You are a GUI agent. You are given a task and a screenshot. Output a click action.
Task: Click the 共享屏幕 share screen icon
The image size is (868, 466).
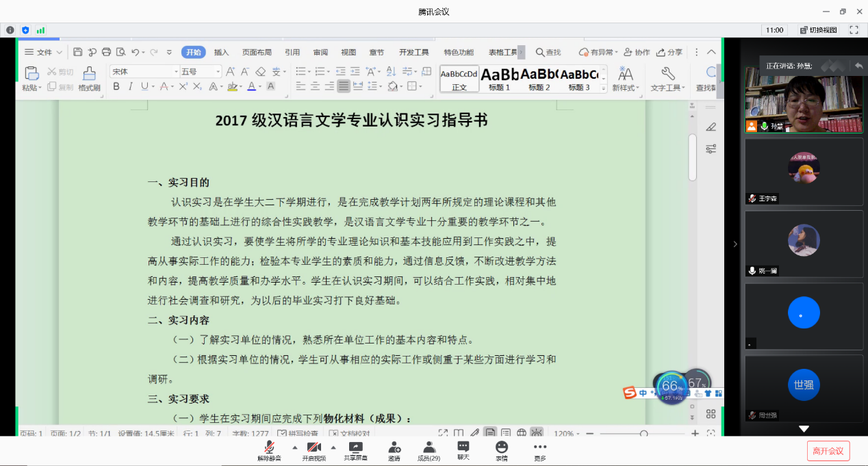point(355,448)
